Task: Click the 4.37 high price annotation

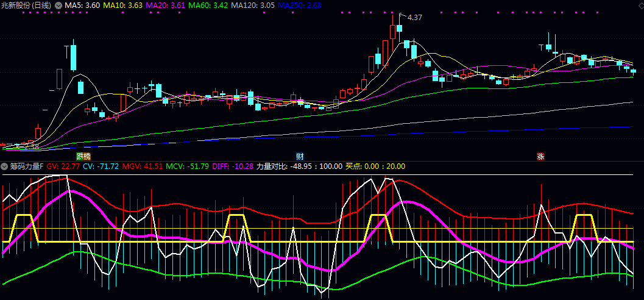Action: pyautogui.click(x=414, y=18)
